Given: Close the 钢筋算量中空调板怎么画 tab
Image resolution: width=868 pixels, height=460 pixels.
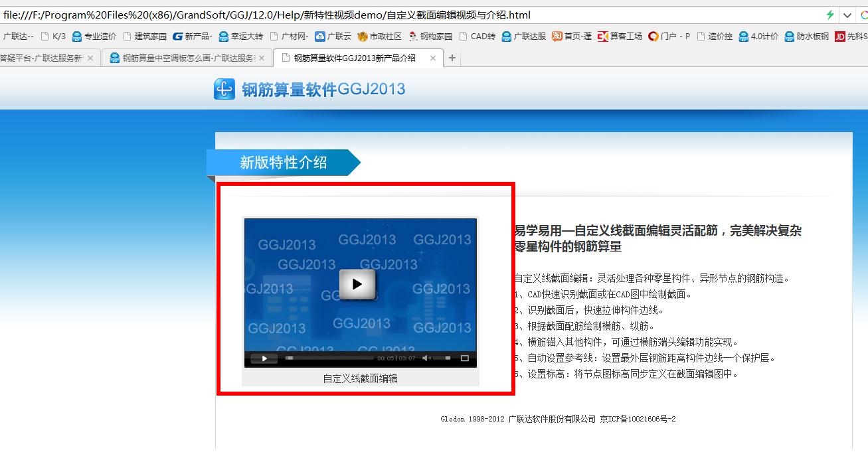Looking at the screenshot, I should click(262, 58).
